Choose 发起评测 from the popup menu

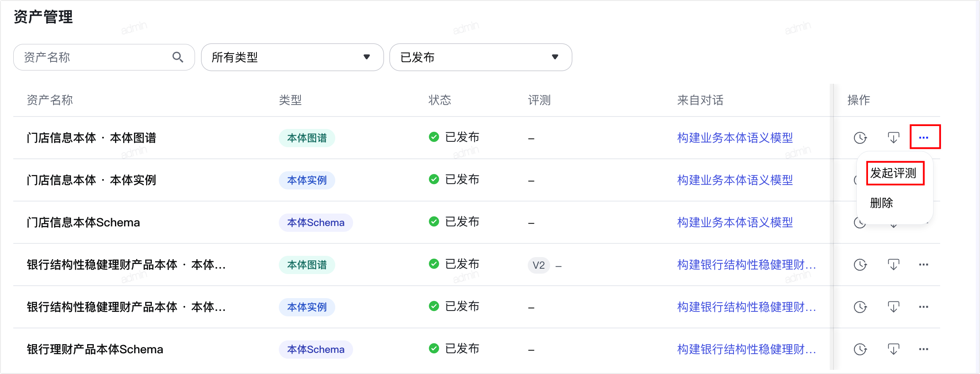coord(893,173)
